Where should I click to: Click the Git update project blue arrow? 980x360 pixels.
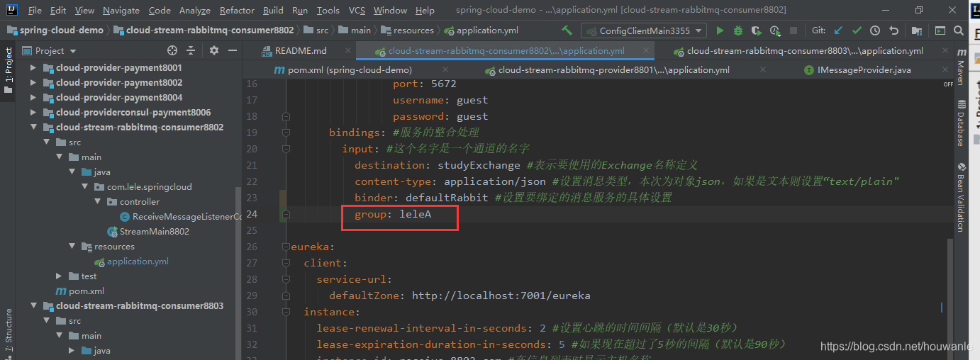(839, 30)
